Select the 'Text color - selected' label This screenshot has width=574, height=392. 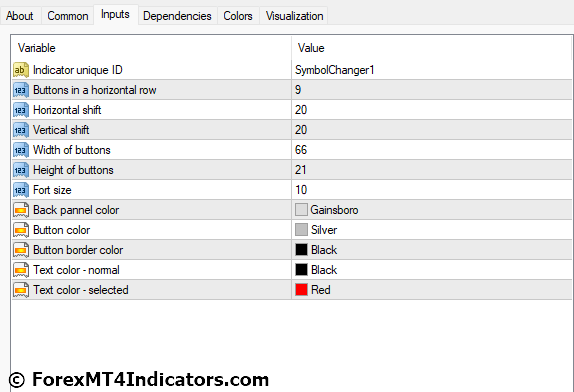click(x=81, y=290)
